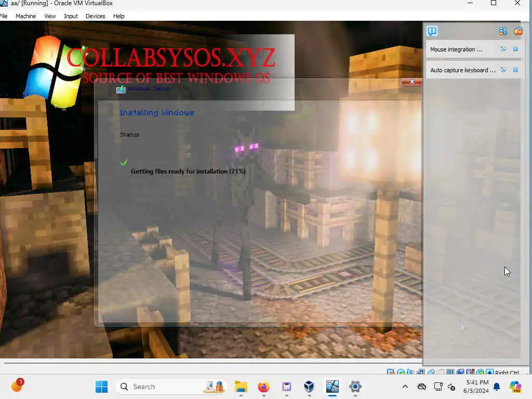Click second blue icon on Auto capture keyboard notification
This screenshot has height=399, width=532.
[x=515, y=70]
